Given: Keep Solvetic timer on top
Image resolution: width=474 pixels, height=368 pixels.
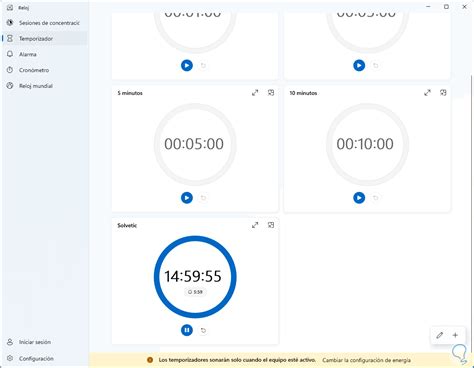Looking at the screenshot, I should pos(271,225).
